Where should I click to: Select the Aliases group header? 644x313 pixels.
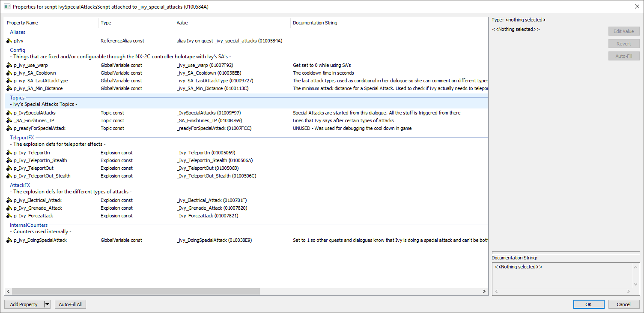pyautogui.click(x=18, y=32)
